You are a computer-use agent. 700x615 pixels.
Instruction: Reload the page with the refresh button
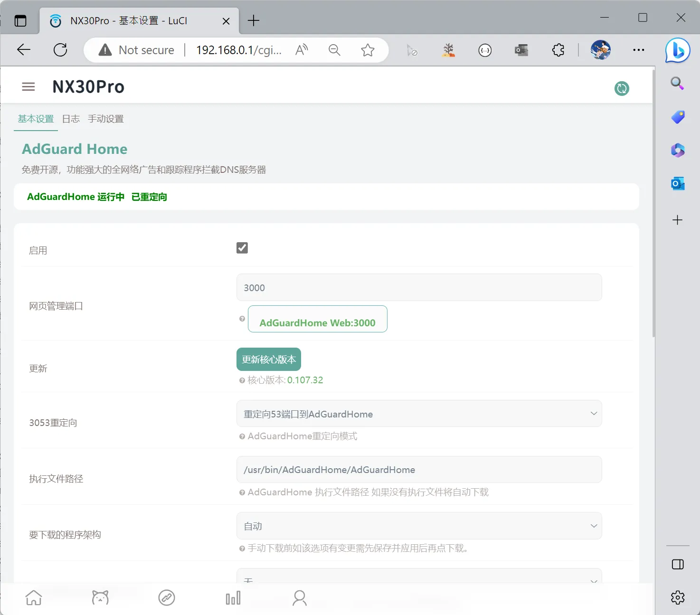click(60, 50)
